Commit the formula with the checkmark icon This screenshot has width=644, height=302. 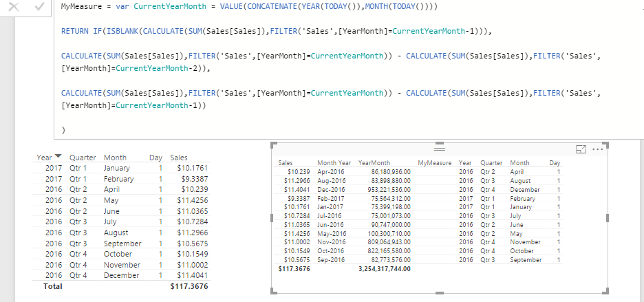(x=40, y=7)
